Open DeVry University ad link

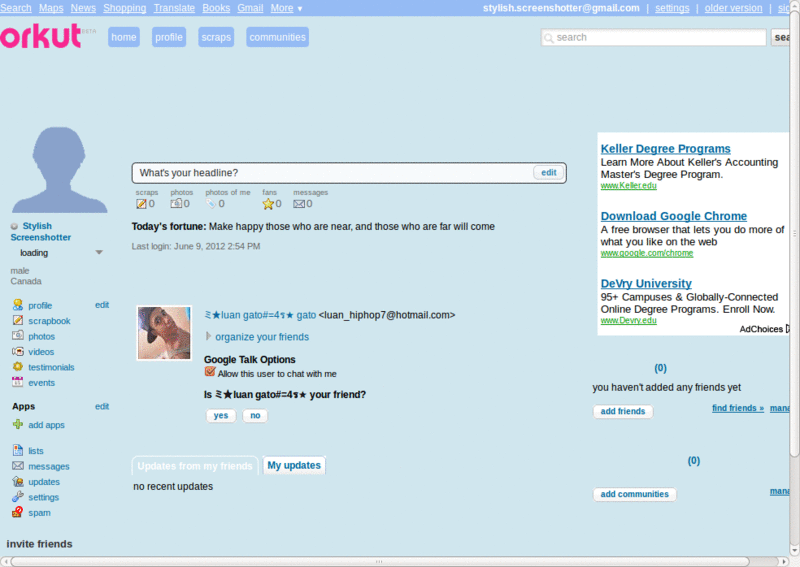(646, 283)
